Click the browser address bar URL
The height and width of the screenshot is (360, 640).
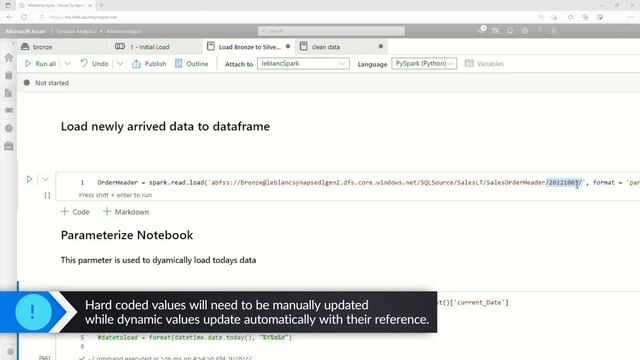tap(83, 17)
